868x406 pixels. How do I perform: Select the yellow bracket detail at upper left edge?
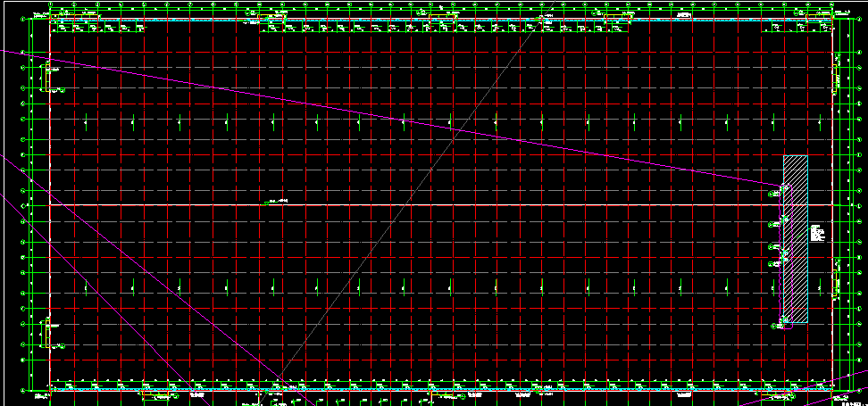coord(46,77)
